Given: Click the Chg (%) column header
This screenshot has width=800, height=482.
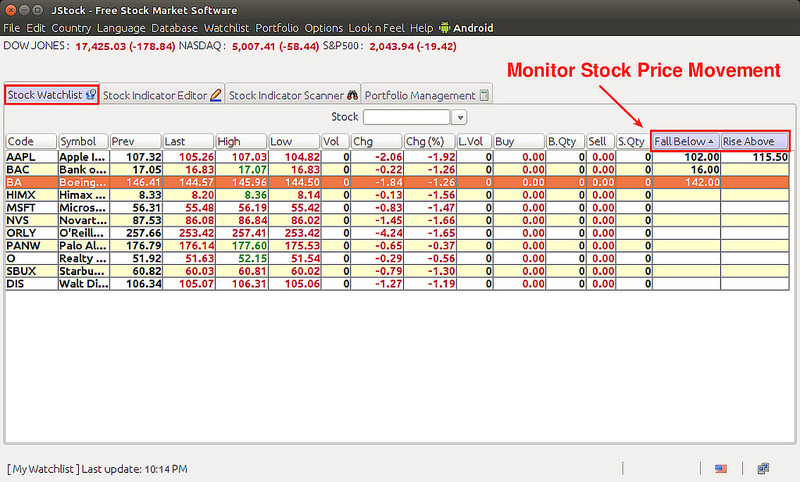Looking at the screenshot, I should click(x=428, y=141).
